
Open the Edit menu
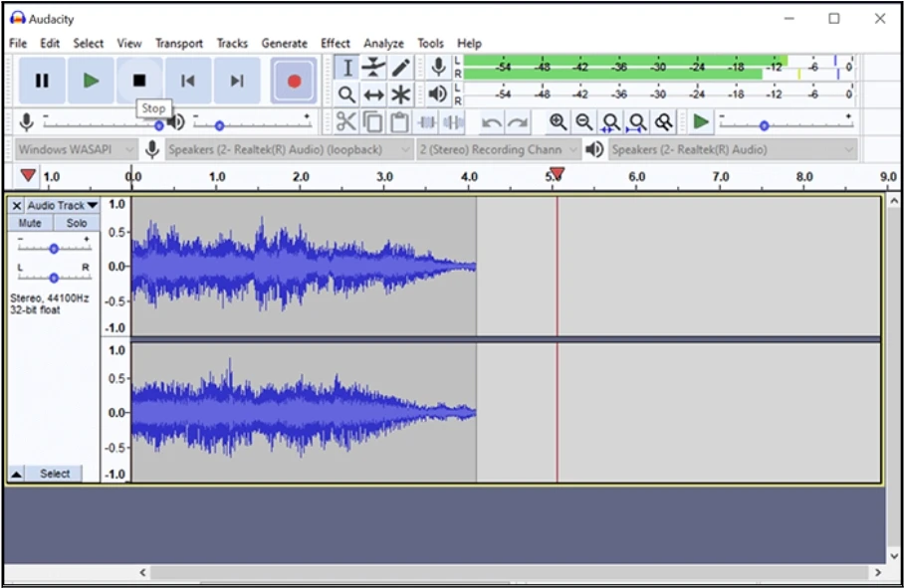(x=50, y=43)
